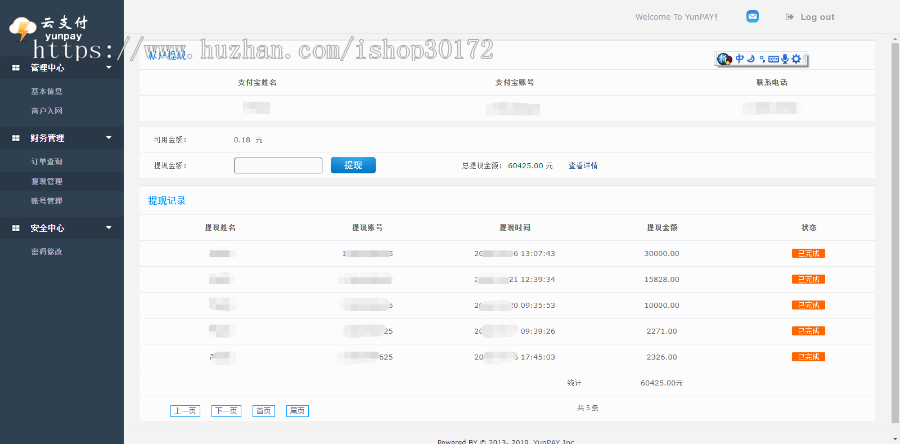This screenshot has height=444, width=900.
Task: Open 订单查询 in the sidebar
Action: (x=47, y=161)
